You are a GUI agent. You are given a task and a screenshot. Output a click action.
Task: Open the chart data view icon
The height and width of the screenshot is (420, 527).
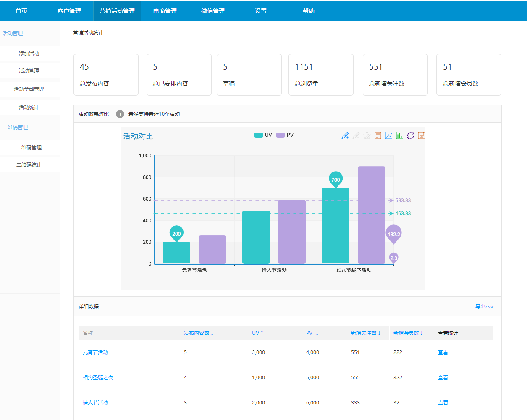[x=378, y=136]
